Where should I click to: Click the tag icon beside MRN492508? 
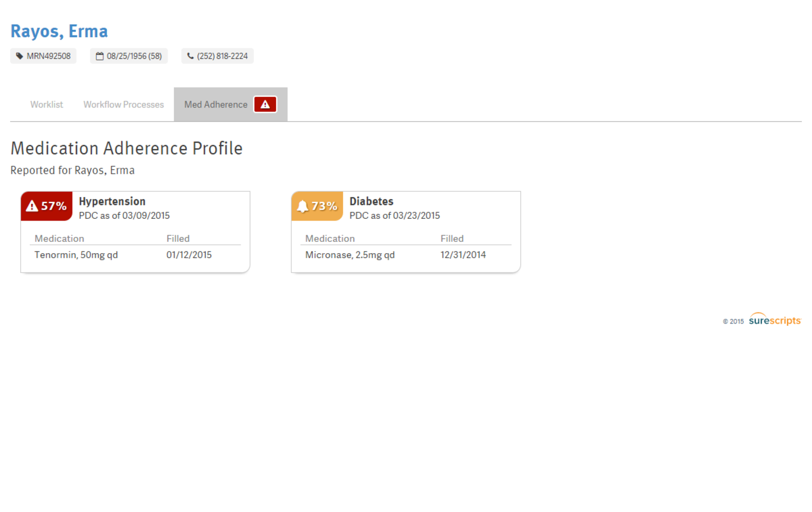click(19, 56)
